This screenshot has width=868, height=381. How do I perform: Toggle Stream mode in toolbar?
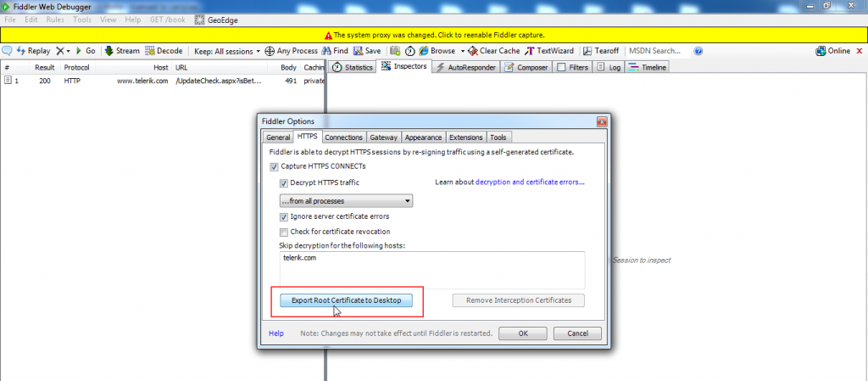tap(122, 51)
